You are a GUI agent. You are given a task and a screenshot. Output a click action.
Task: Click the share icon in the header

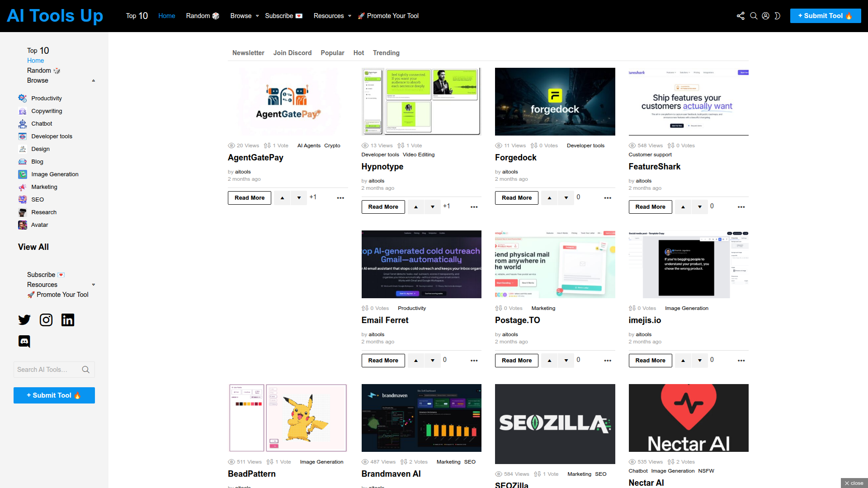click(741, 16)
